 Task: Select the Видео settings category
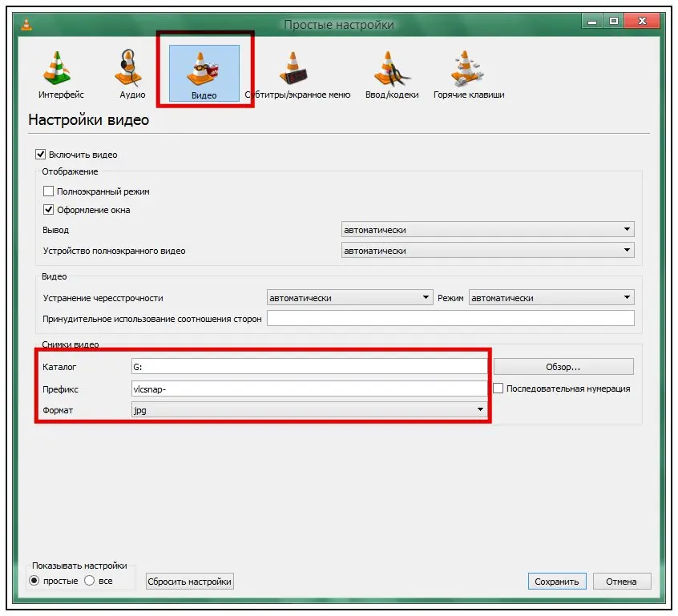click(x=204, y=74)
